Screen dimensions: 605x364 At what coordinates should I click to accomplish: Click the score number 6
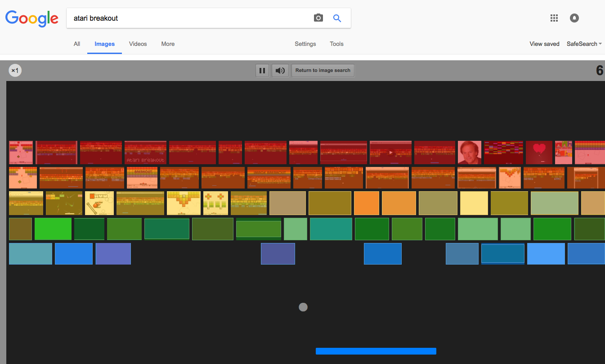(x=599, y=71)
